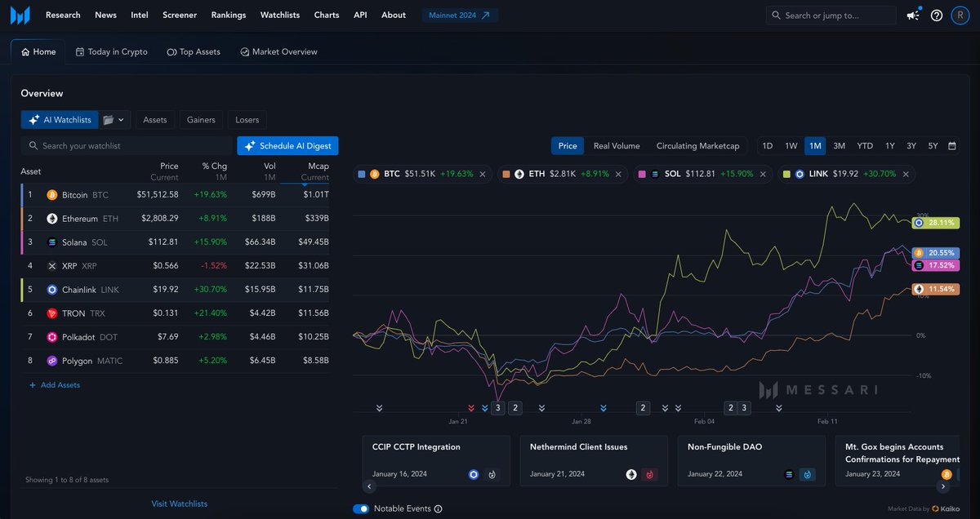Screen dimensions: 980x519
Task: Click the ETH orange color swatch chip
Action: click(506, 174)
